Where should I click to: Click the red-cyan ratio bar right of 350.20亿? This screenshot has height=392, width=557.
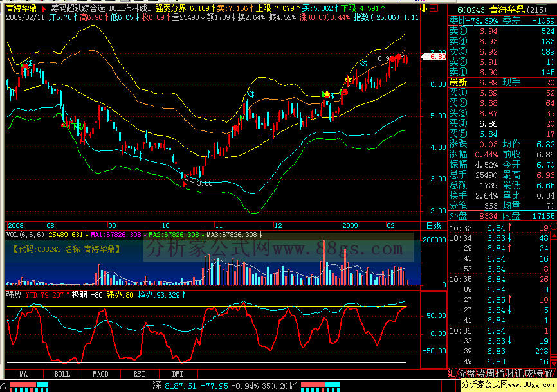click(x=320, y=387)
